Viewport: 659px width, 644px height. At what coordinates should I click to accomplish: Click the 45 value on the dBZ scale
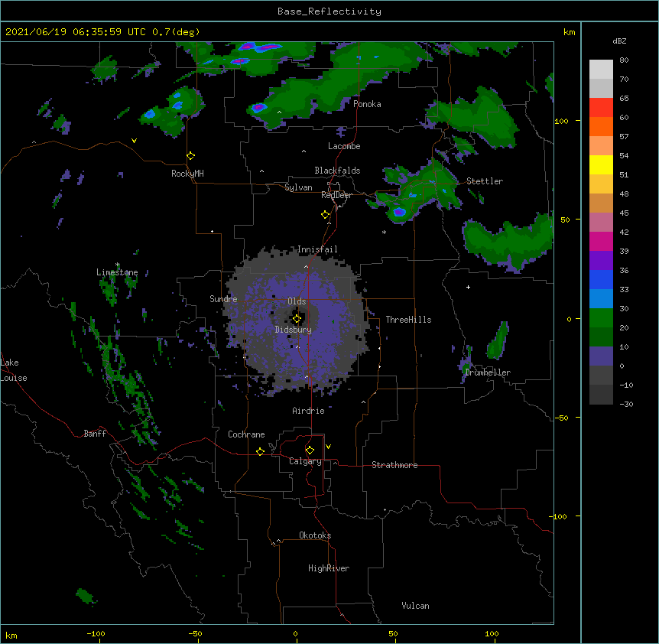624,213
